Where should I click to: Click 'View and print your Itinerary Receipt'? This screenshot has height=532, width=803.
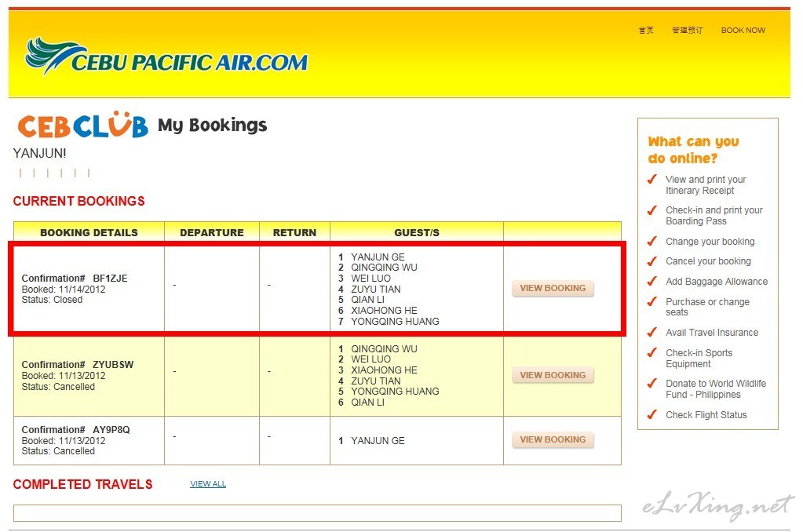pos(706,185)
